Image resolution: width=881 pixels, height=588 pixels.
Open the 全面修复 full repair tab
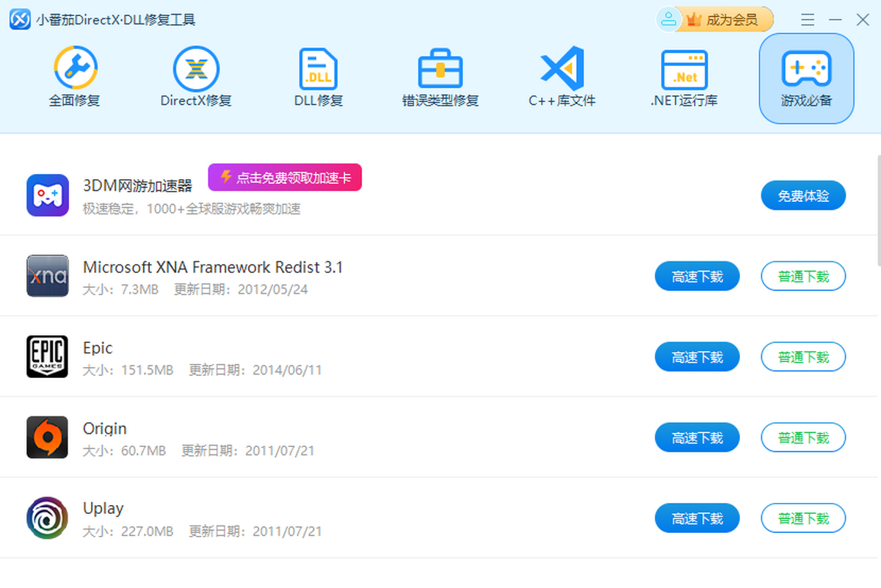tap(75, 77)
